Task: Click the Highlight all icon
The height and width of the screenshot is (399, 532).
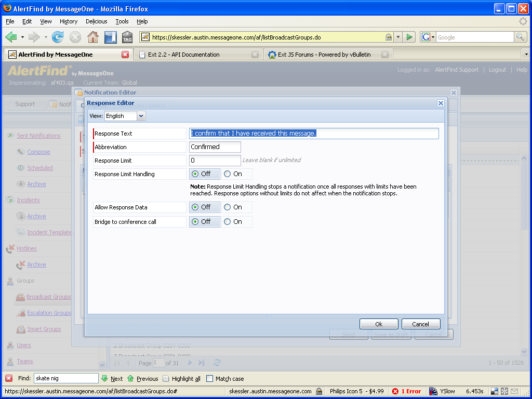Action: click(166, 378)
